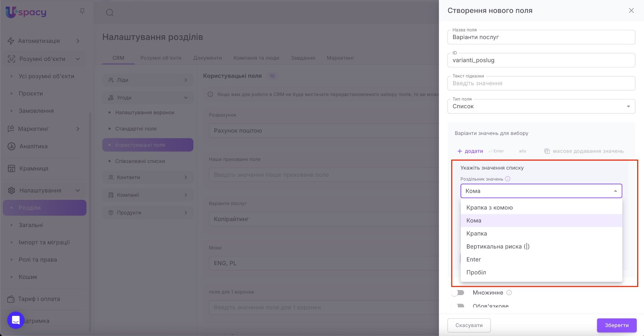The width and height of the screenshot is (644, 336).
Task: Expand the Автоматизація sidebar section
Action: tap(78, 41)
